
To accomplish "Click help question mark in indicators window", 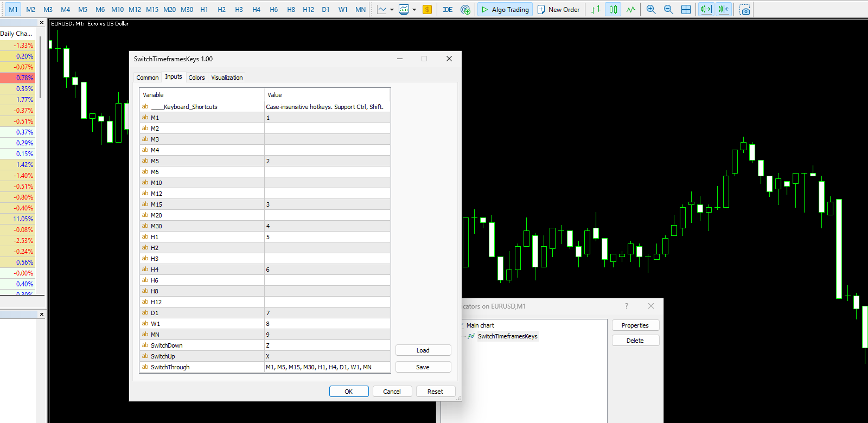I will (627, 306).
